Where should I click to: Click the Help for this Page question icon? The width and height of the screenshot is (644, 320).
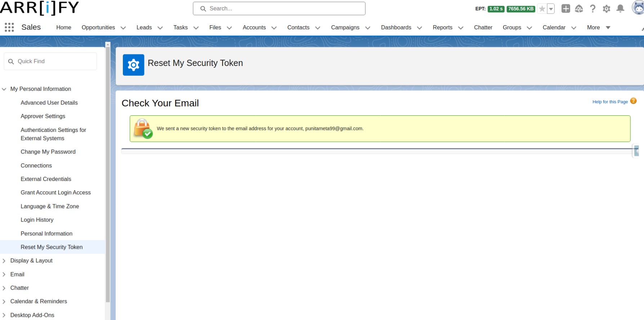pos(634,101)
